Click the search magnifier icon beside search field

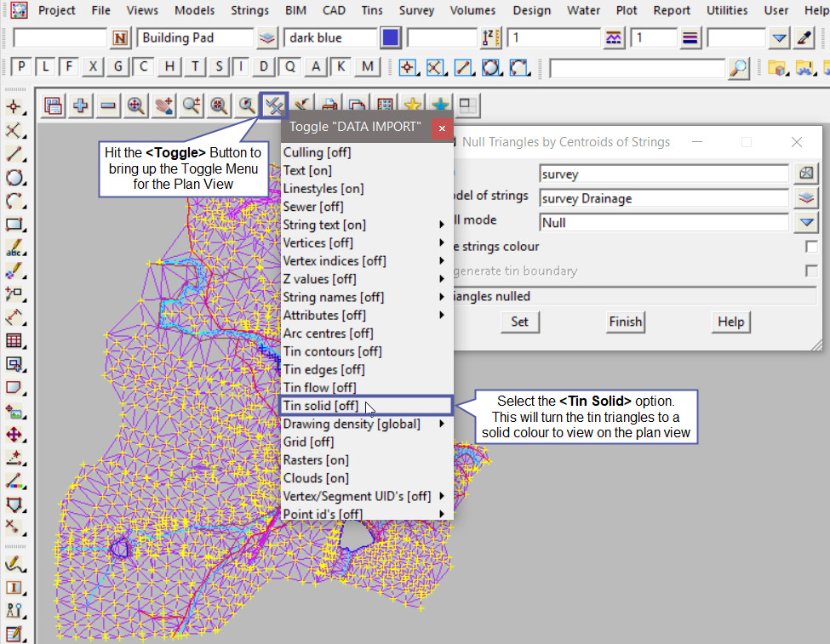739,68
